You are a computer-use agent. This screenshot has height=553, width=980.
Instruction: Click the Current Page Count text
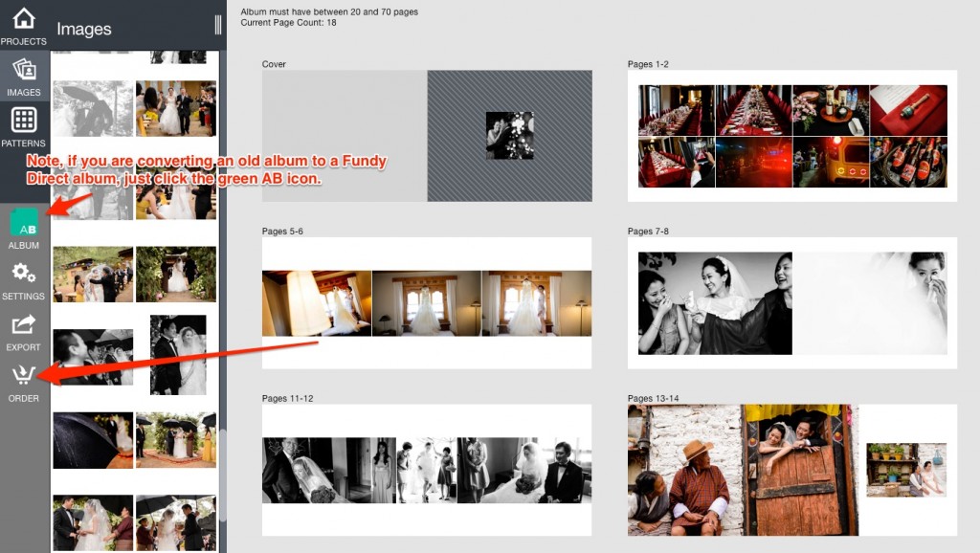(x=288, y=23)
